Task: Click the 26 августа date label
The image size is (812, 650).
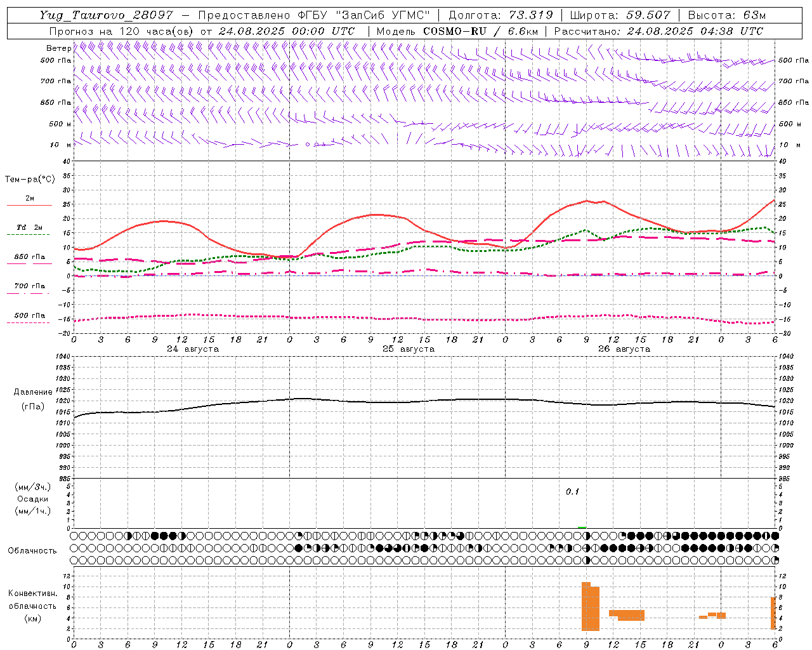Action: pyautogui.click(x=624, y=349)
